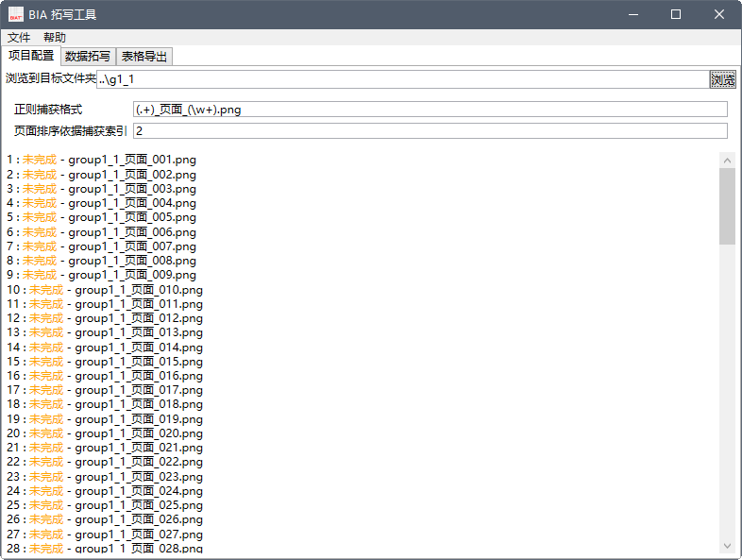This screenshot has width=742, height=560.
Task: Click the BIA app icon in title bar
Action: 16,14
